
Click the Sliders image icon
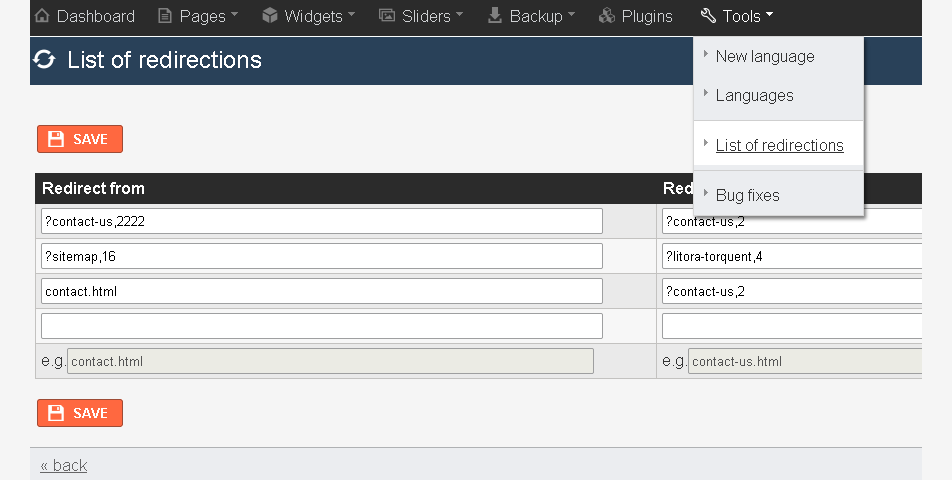pyautogui.click(x=387, y=15)
